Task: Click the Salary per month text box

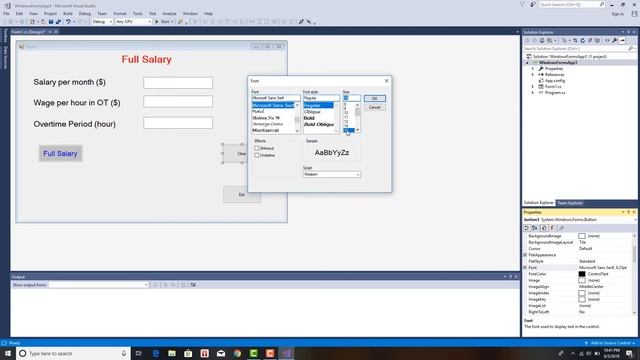Action: 178,83
